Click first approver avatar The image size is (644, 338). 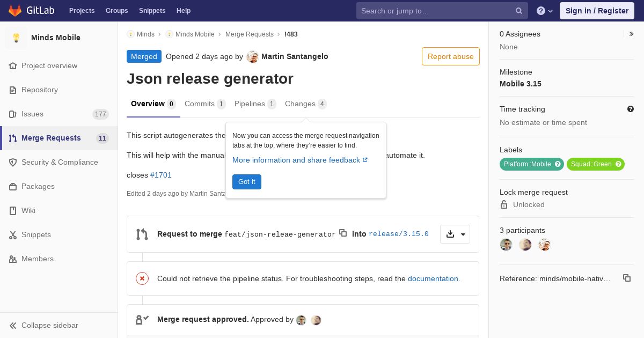tap(301, 320)
